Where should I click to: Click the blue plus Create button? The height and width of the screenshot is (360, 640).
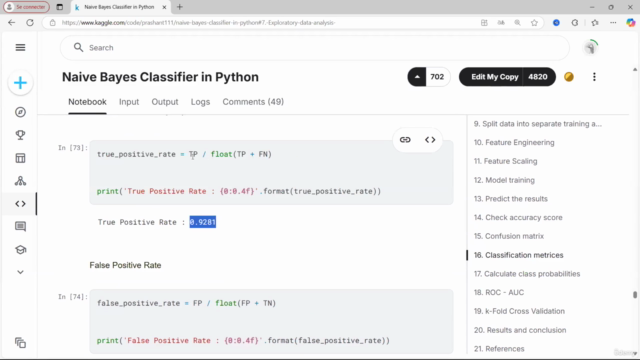tap(20, 83)
